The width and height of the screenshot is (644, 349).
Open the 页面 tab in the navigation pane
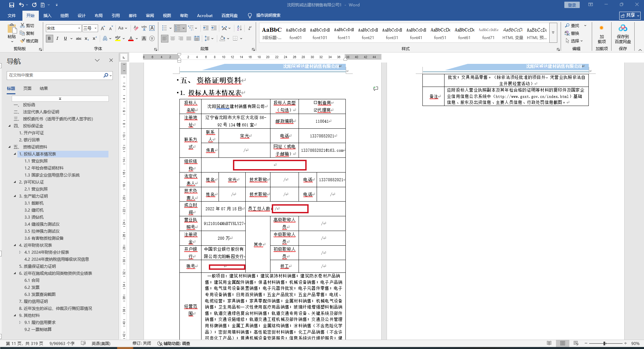tap(27, 88)
